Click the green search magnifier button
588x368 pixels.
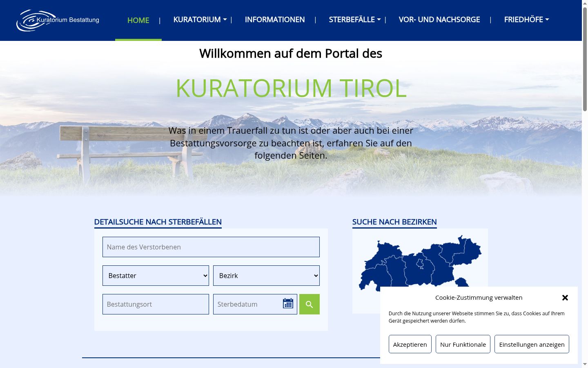(310, 304)
